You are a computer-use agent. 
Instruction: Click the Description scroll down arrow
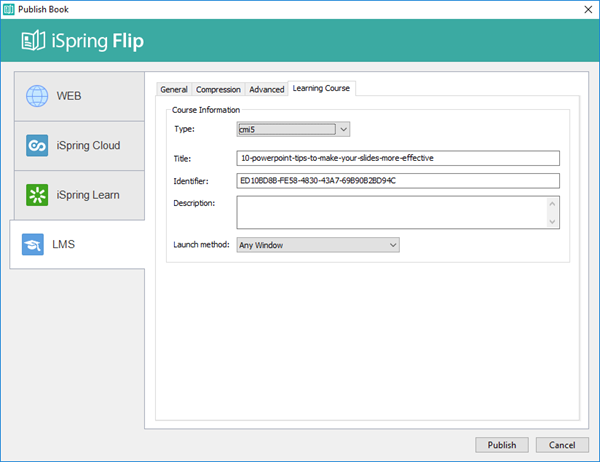point(552,221)
